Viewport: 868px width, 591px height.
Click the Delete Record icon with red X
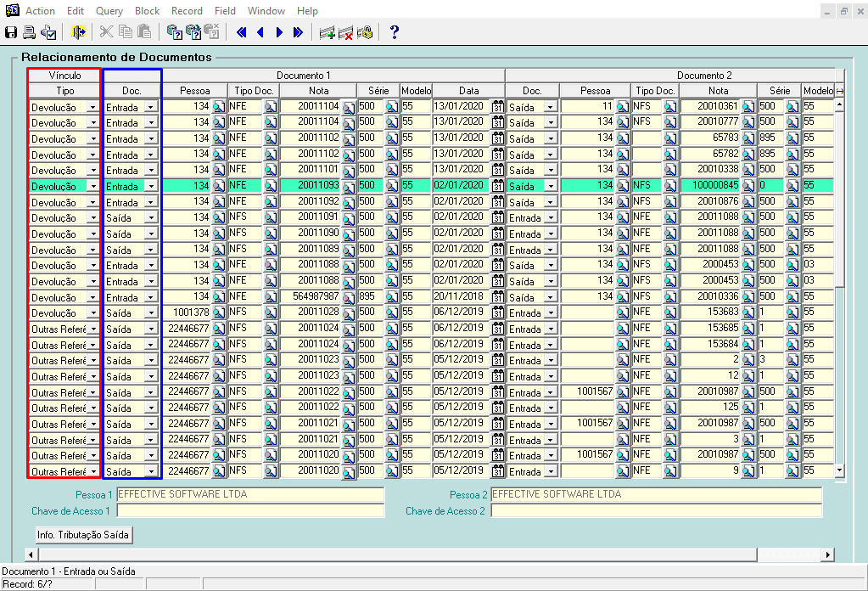point(345,32)
